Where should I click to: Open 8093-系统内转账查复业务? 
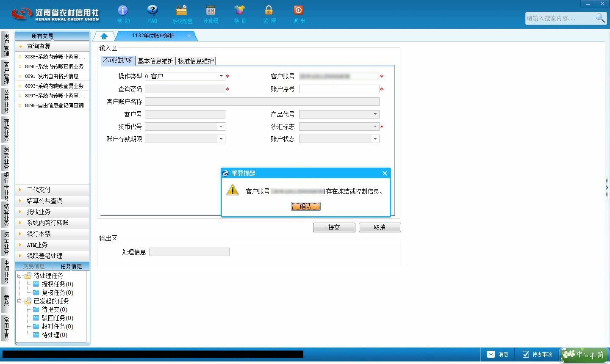tap(53, 86)
